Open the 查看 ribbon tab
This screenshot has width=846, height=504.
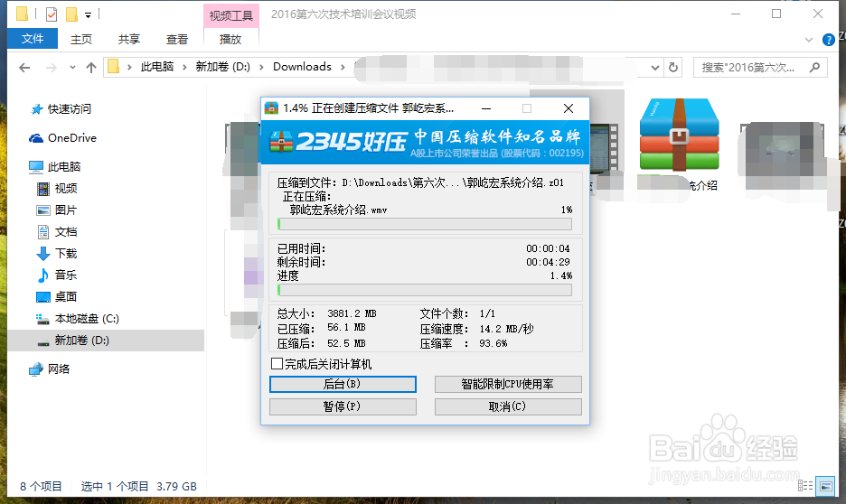click(176, 39)
